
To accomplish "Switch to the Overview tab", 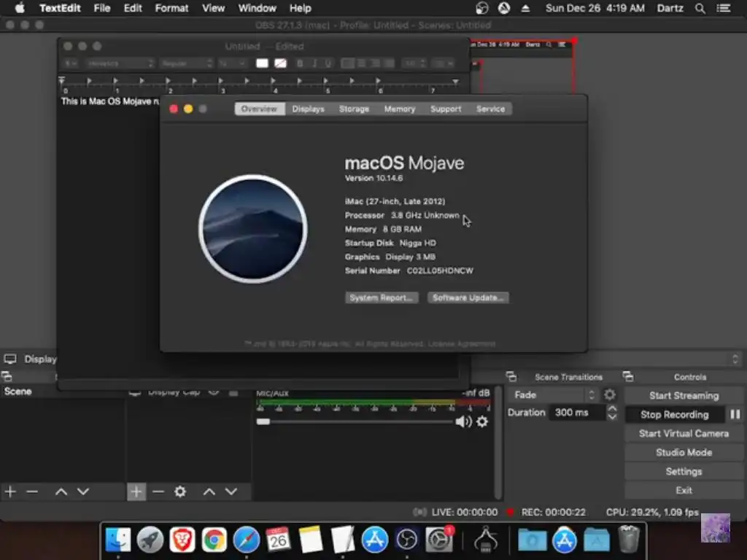I will point(259,109).
